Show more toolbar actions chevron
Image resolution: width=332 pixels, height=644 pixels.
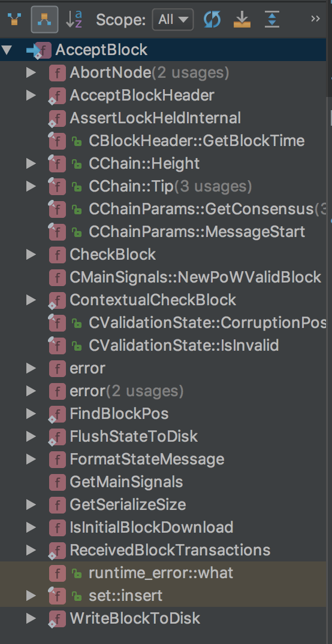(x=316, y=19)
